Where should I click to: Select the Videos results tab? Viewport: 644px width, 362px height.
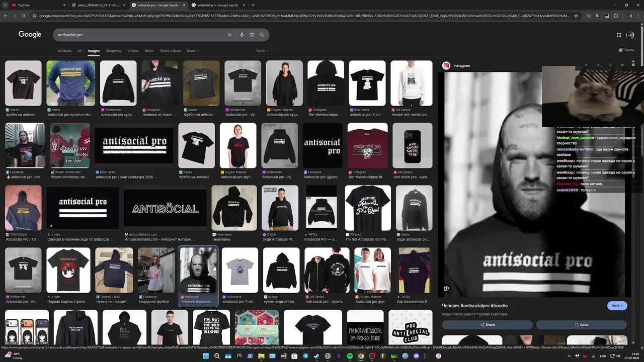(133, 51)
